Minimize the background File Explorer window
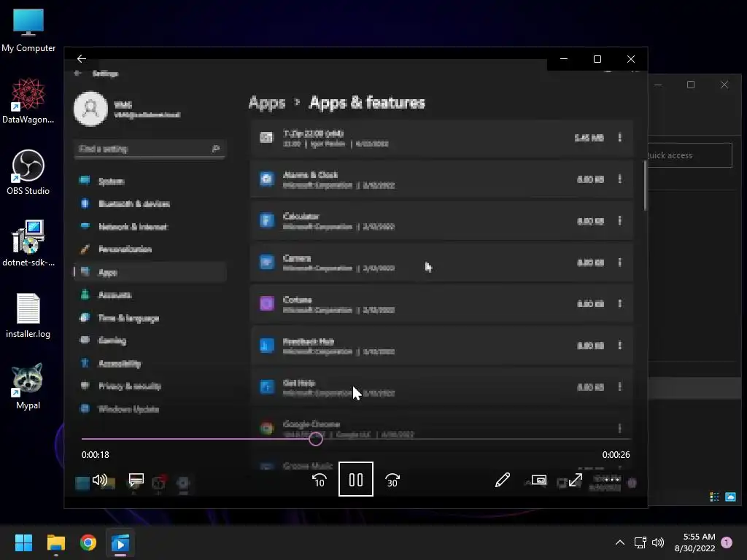 [x=658, y=85]
